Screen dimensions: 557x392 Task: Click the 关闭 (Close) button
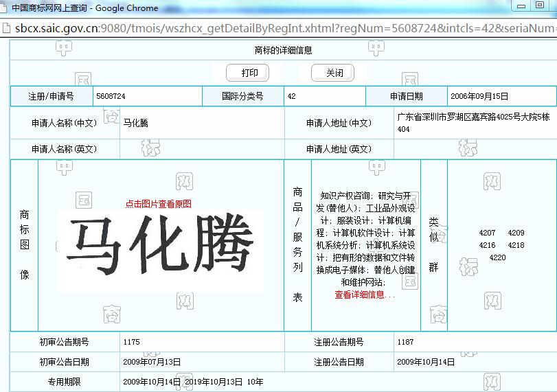tap(334, 73)
